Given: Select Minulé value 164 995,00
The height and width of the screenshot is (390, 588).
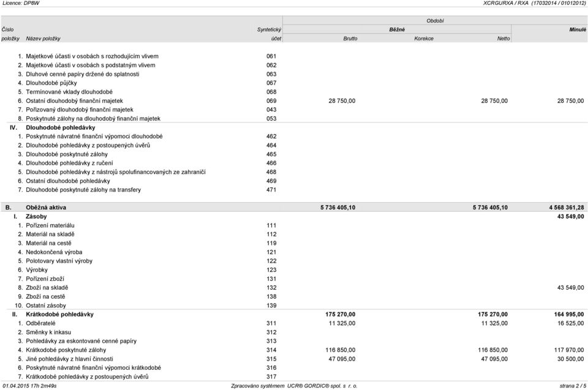Looking at the screenshot, I should (569, 314).
